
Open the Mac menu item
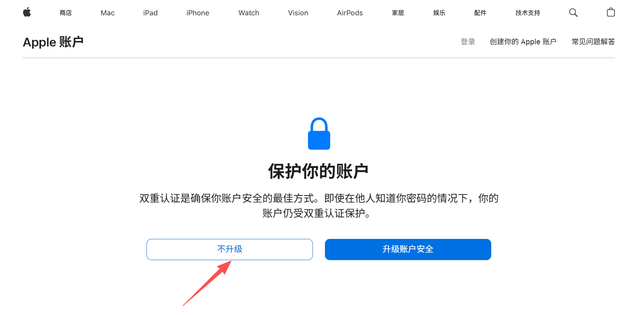[108, 13]
